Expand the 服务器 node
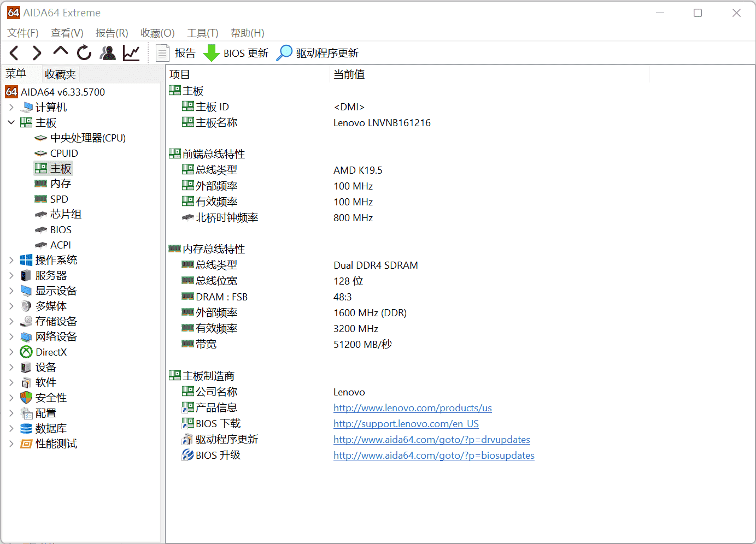The width and height of the screenshot is (756, 544). click(11, 275)
